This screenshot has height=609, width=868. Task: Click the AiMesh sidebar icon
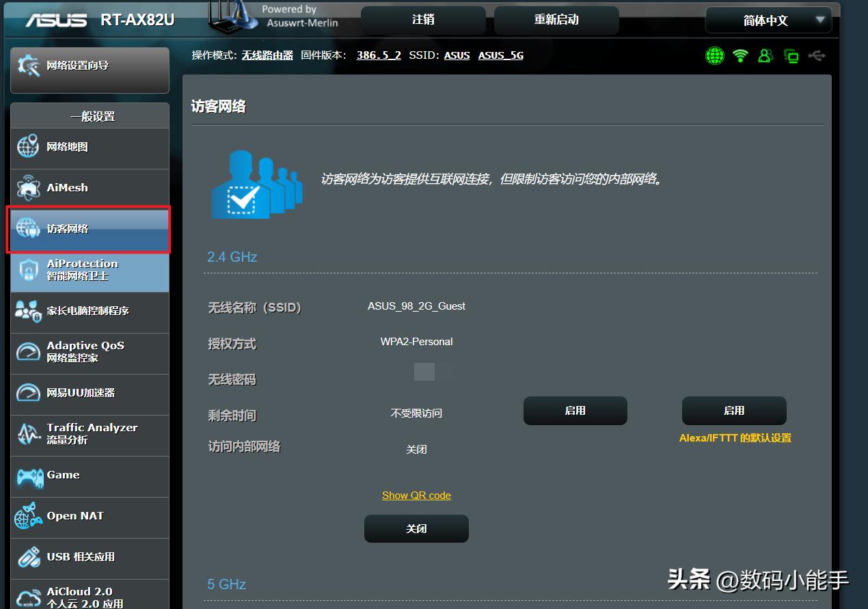(x=28, y=187)
